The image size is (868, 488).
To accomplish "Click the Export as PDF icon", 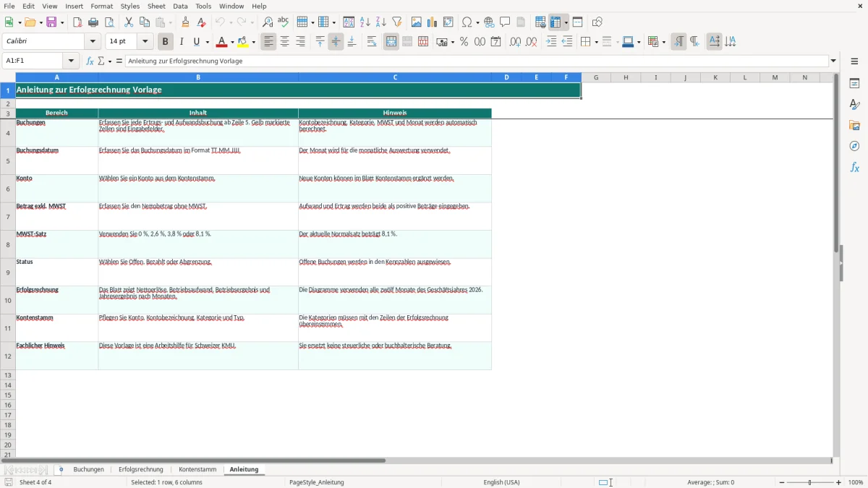I will 77,22.
